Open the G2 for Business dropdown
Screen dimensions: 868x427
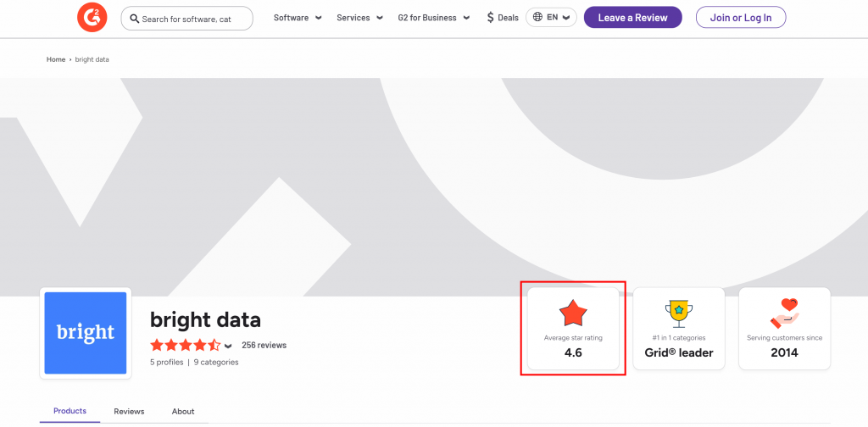point(433,18)
